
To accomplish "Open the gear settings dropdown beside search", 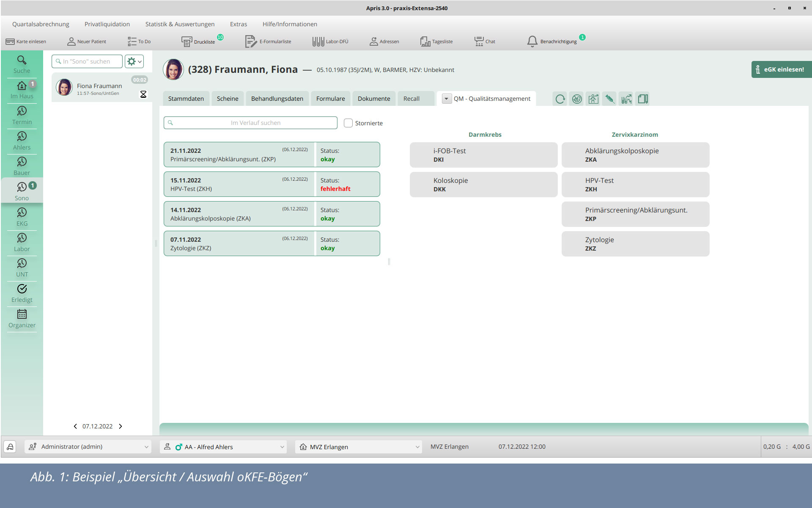I will point(134,61).
